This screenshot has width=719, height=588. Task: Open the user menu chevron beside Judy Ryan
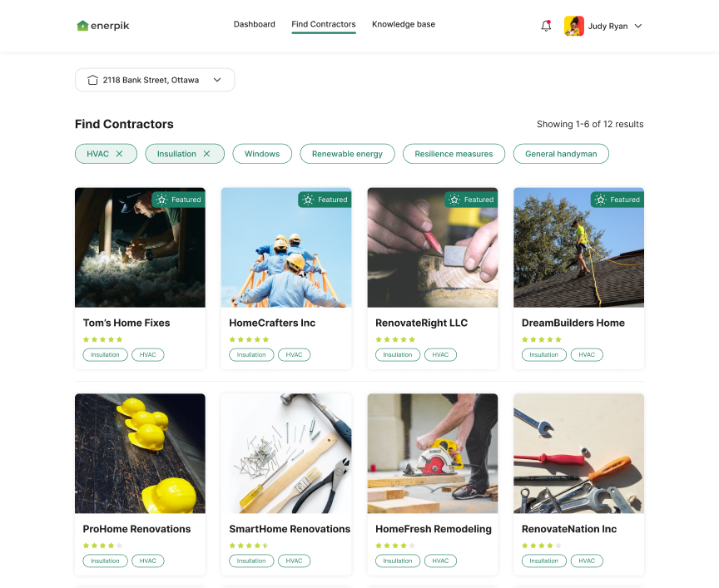(637, 26)
